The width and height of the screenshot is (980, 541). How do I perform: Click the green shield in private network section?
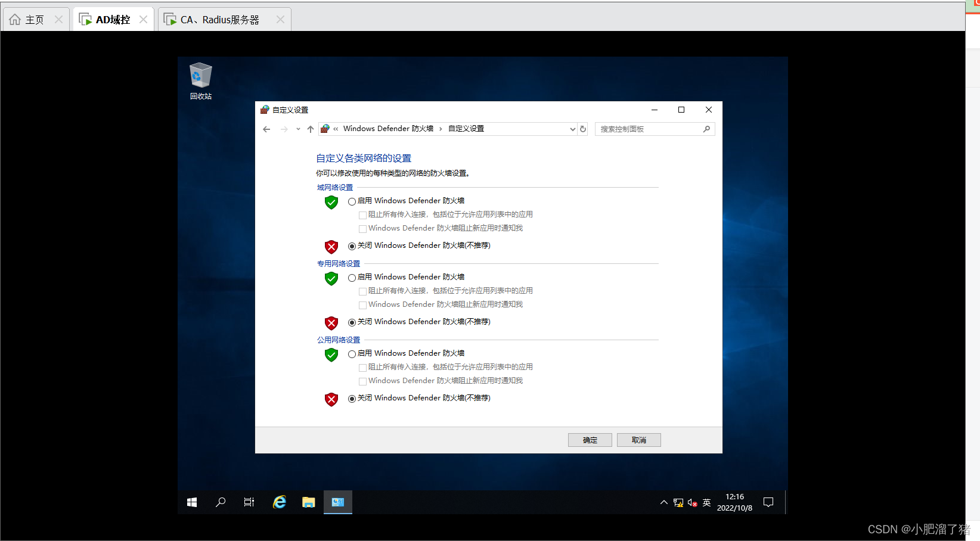(331, 278)
